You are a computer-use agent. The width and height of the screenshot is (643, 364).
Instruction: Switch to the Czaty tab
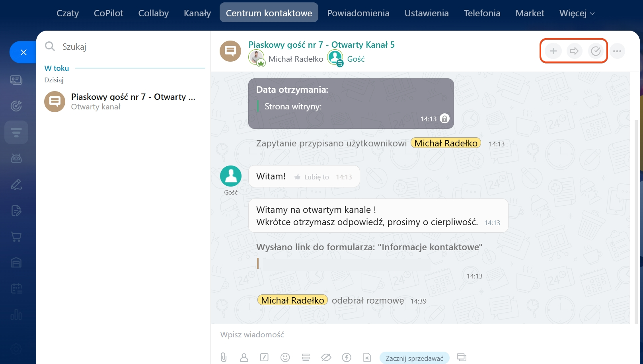click(x=68, y=13)
